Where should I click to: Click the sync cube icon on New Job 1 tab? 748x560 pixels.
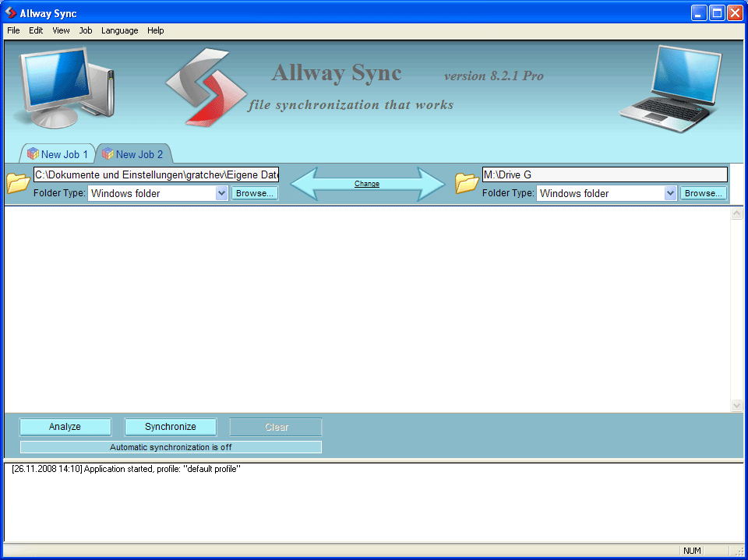33,154
